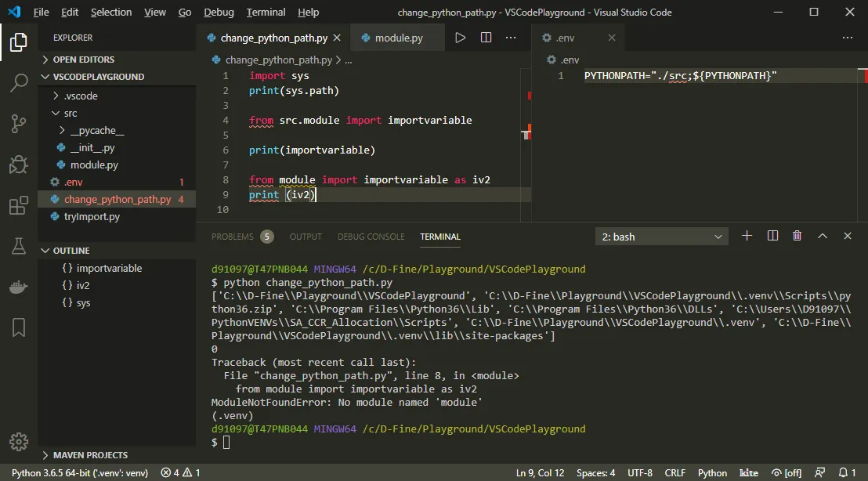Open the View menu
The height and width of the screenshot is (481, 868).
[x=155, y=12]
